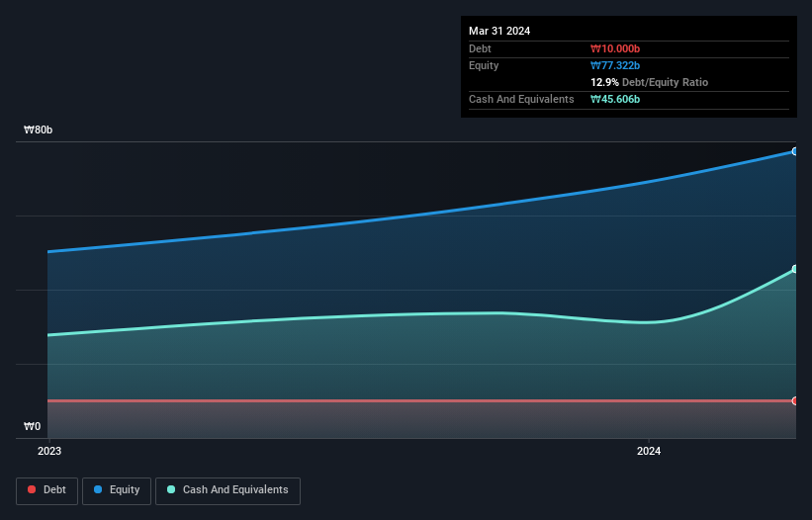Click the Mar 31 2024 tooltip date
Viewport: 812px width, 520px height.
[499, 31]
